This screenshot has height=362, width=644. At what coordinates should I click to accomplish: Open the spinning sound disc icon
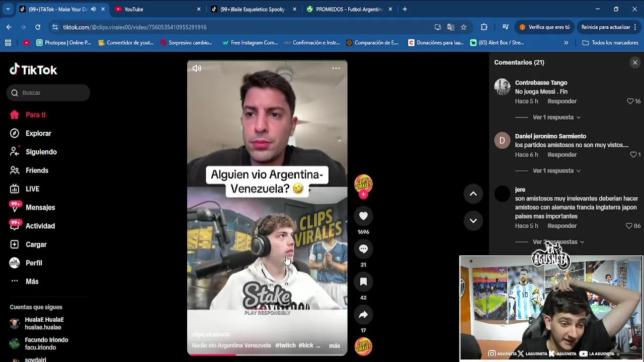click(363, 346)
